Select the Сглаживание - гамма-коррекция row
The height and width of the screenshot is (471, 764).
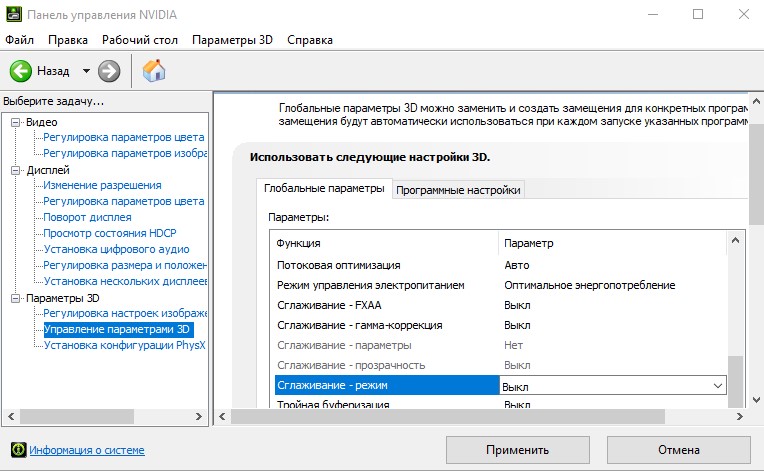(x=500, y=325)
